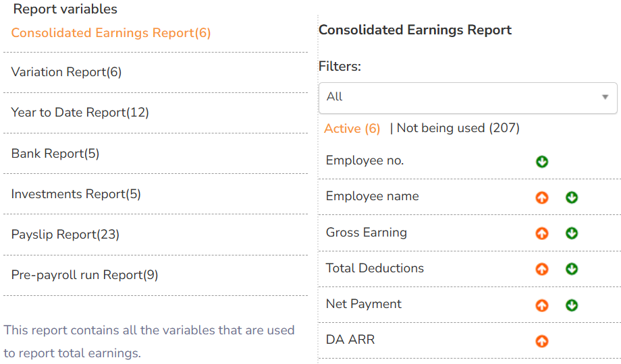Open the Year to Date Report(12)
The width and height of the screenshot is (621, 364).
point(80,113)
